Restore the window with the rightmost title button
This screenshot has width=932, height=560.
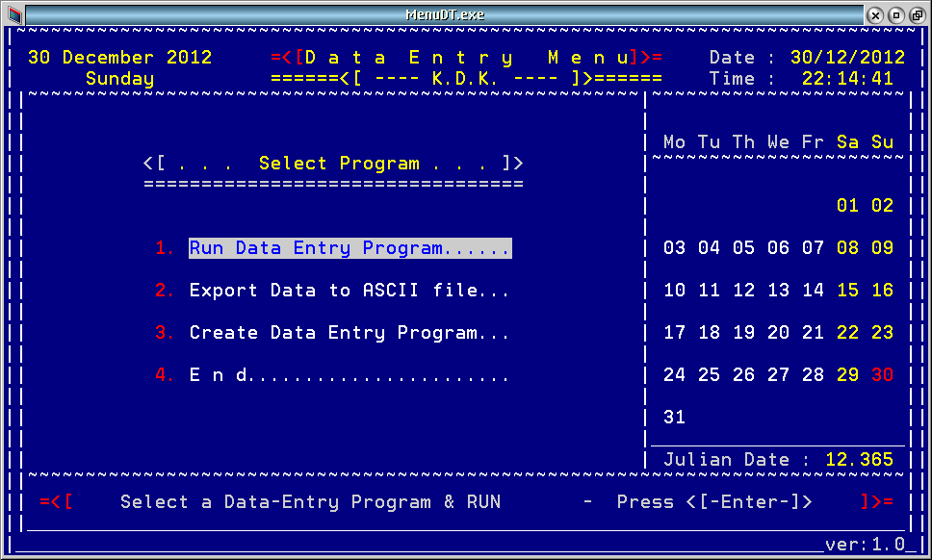click(917, 14)
